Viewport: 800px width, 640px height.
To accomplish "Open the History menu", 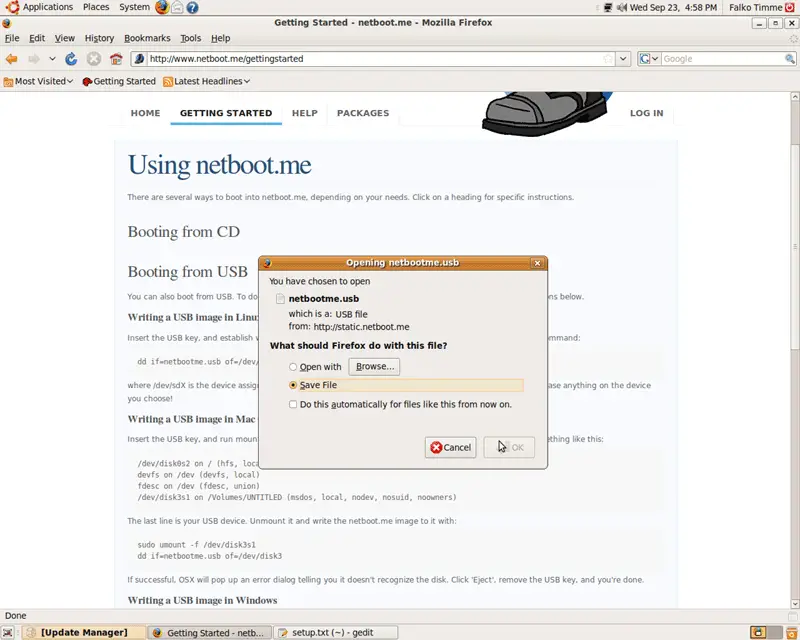I will [x=99, y=38].
